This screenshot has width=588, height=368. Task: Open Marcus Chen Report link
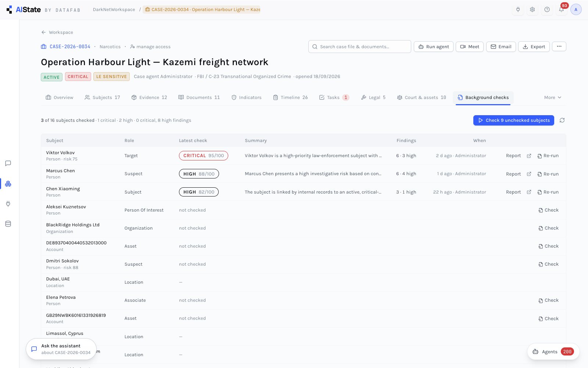[x=513, y=174]
